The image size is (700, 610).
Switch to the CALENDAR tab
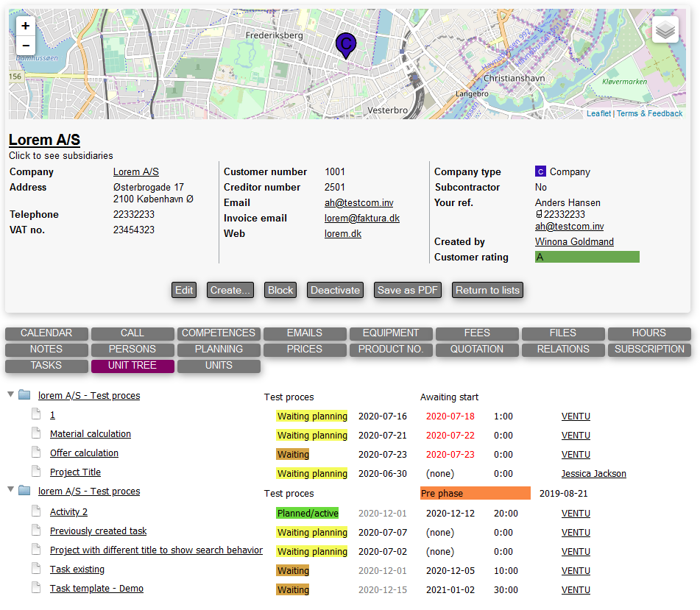click(46, 333)
